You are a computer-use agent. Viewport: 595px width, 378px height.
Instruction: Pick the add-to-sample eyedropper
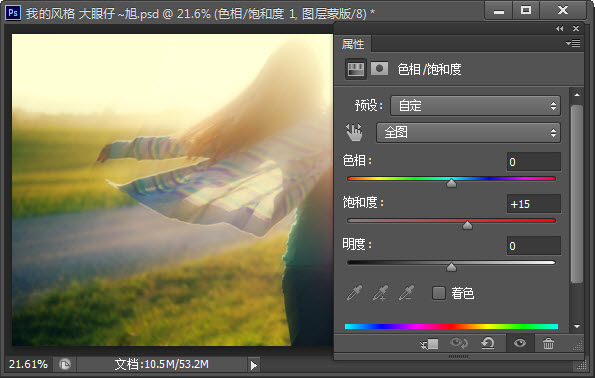click(380, 293)
